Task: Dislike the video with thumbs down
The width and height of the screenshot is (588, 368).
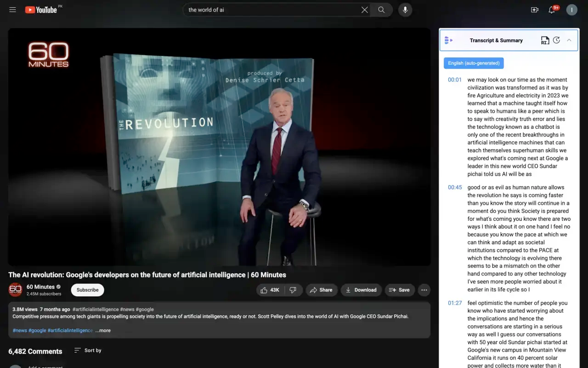Action: point(293,290)
